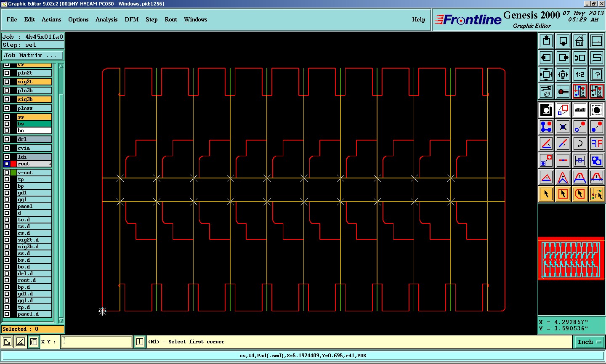Click the angle snap mode icon
Viewport: 606px width, 364px height.
pos(21,342)
